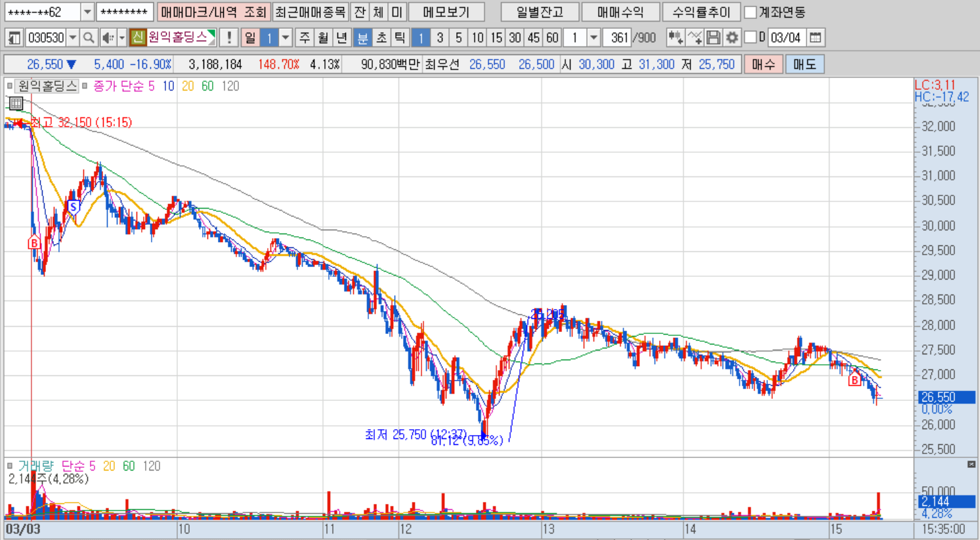
Task: Expand the stock code 030530 dropdown
Action: tap(73, 38)
